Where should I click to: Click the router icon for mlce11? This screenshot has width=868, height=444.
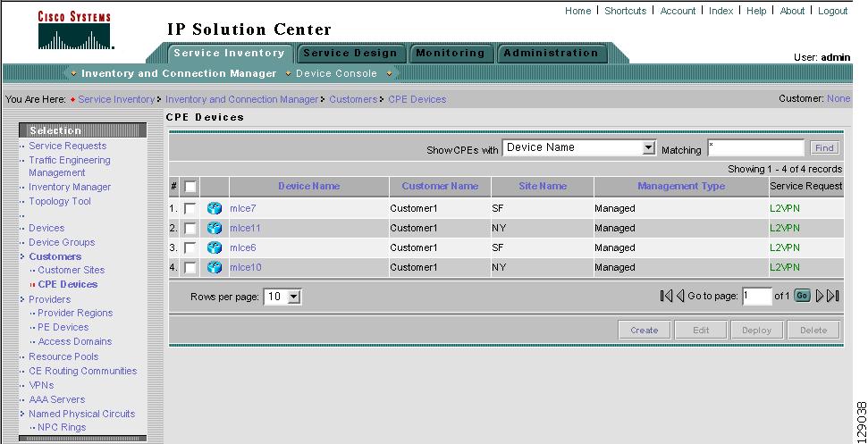tap(215, 228)
